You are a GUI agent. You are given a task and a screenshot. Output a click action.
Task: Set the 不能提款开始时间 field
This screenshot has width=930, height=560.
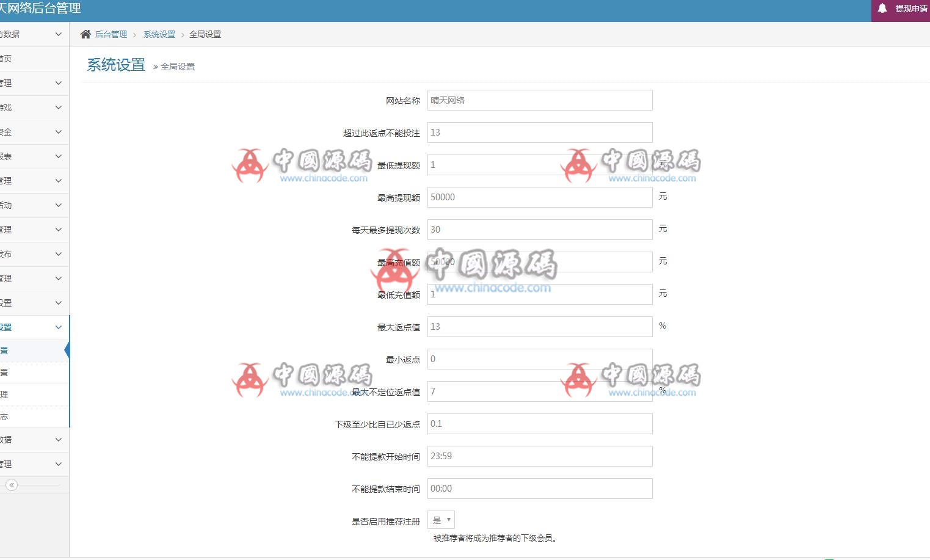click(x=540, y=456)
